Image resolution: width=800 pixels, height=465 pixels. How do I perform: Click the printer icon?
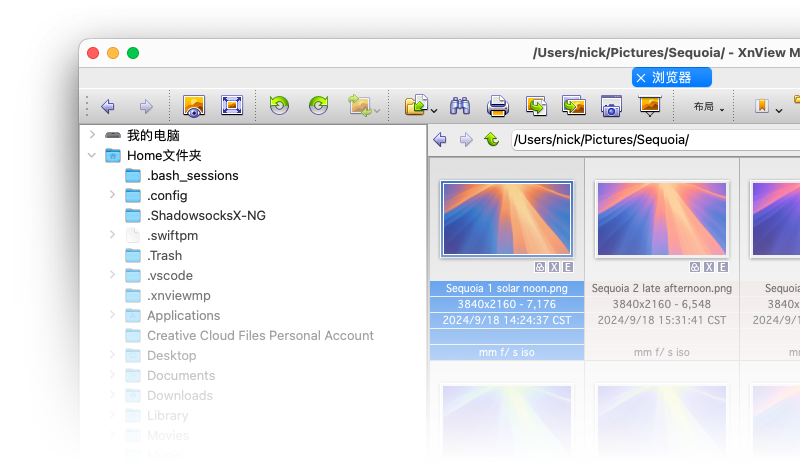click(x=498, y=106)
